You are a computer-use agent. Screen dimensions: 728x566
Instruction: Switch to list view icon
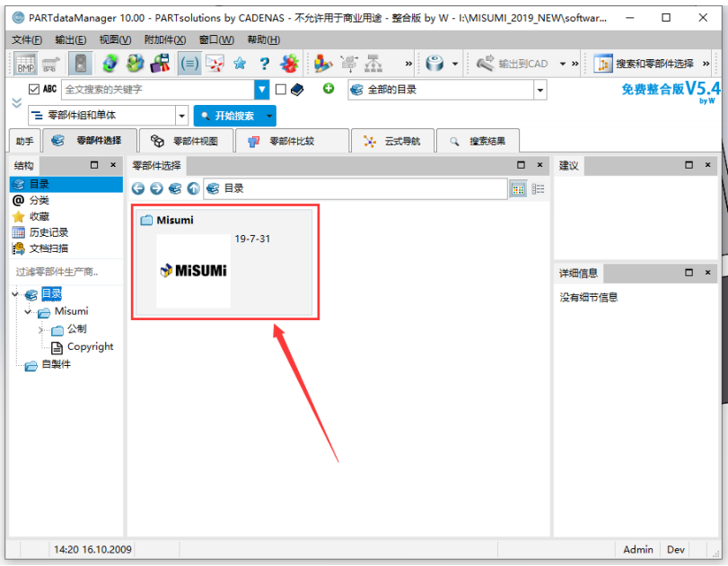(539, 188)
